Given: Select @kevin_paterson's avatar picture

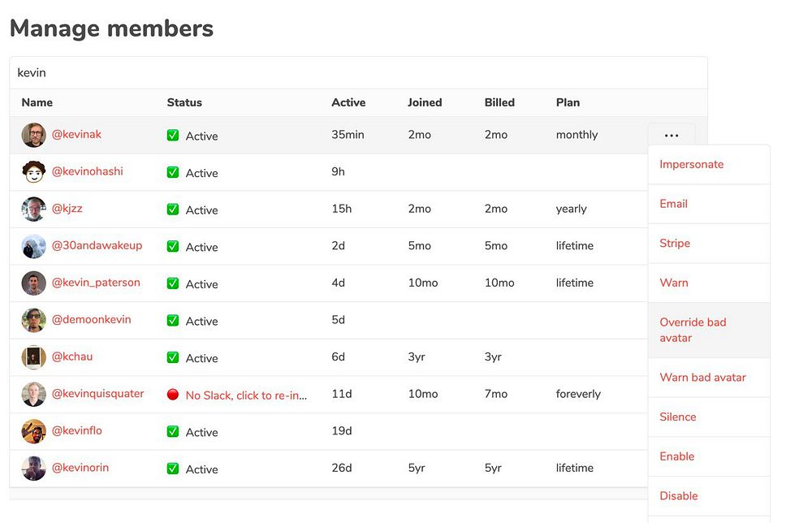Looking at the screenshot, I should tap(33, 283).
